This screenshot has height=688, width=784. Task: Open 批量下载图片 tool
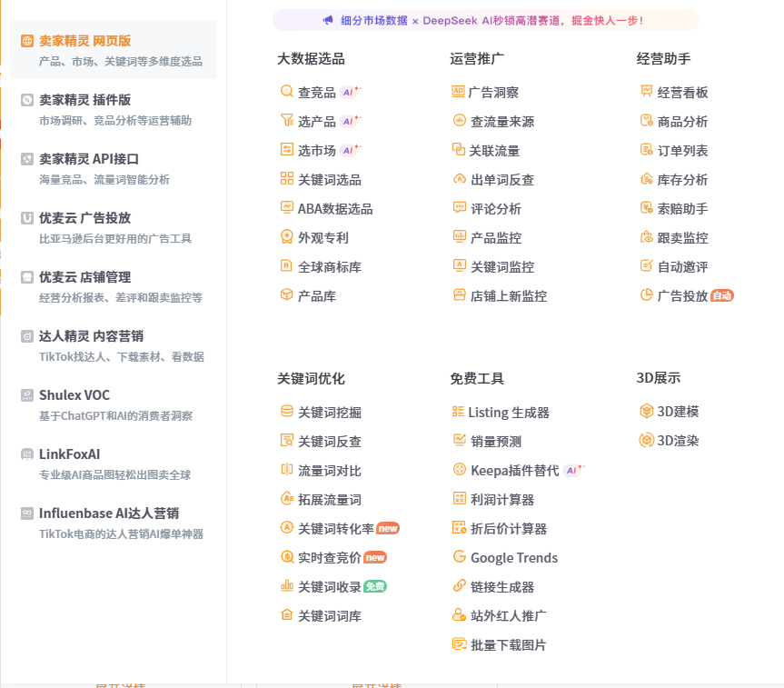[x=508, y=645]
